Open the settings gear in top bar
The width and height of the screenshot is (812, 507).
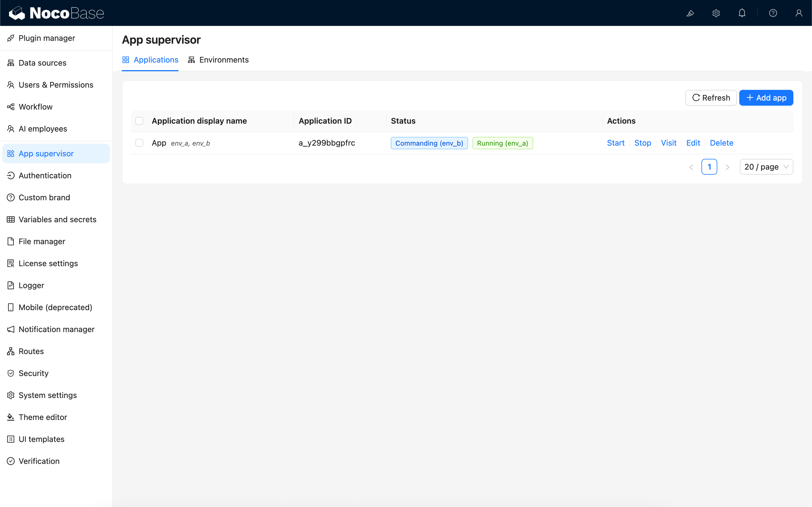point(716,13)
